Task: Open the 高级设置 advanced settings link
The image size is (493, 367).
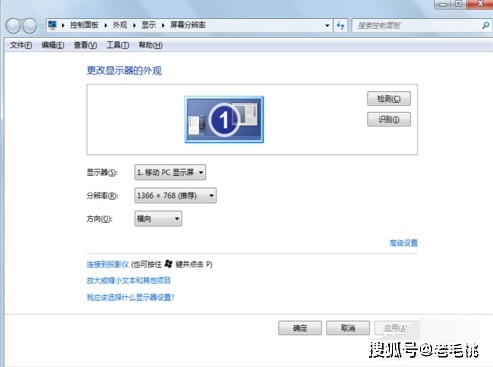Action: [x=403, y=243]
